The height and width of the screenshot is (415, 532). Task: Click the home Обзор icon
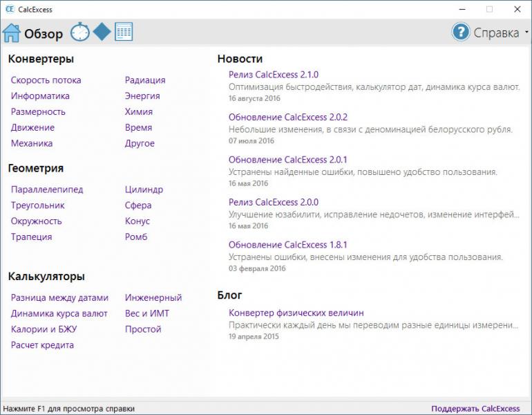(x=12, y=33)
